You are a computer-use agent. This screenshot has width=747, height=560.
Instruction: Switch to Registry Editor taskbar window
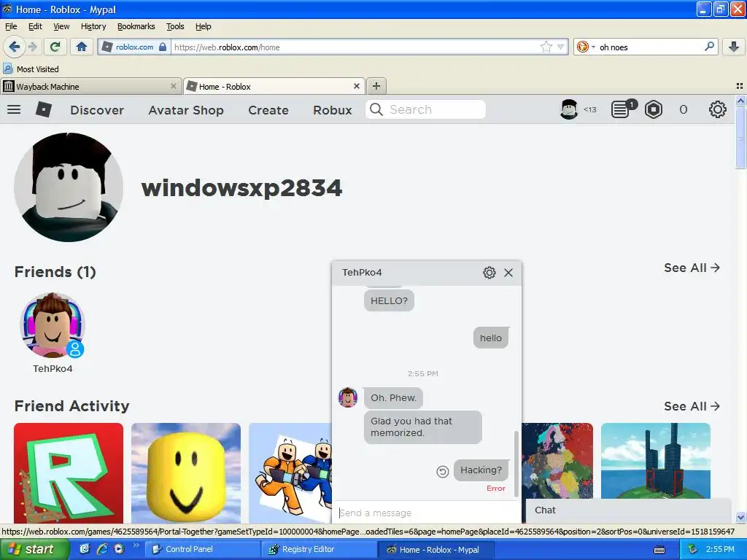pos(320,549)
